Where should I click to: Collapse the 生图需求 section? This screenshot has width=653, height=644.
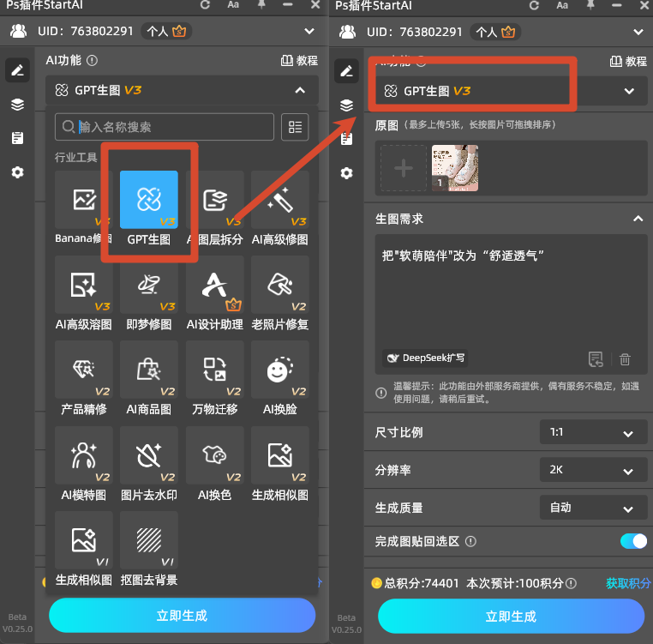point(638,219)
